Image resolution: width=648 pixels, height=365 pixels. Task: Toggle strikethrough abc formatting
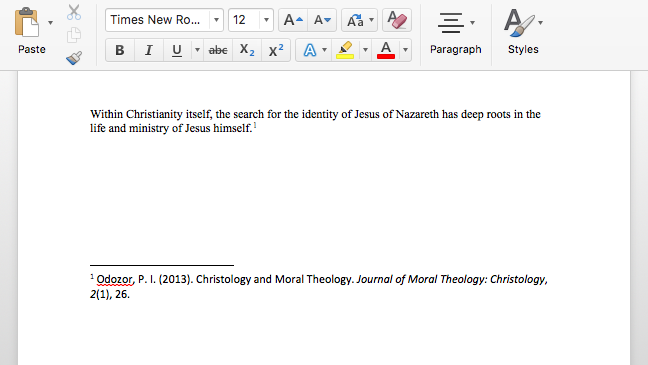click(x=218, y=50)
